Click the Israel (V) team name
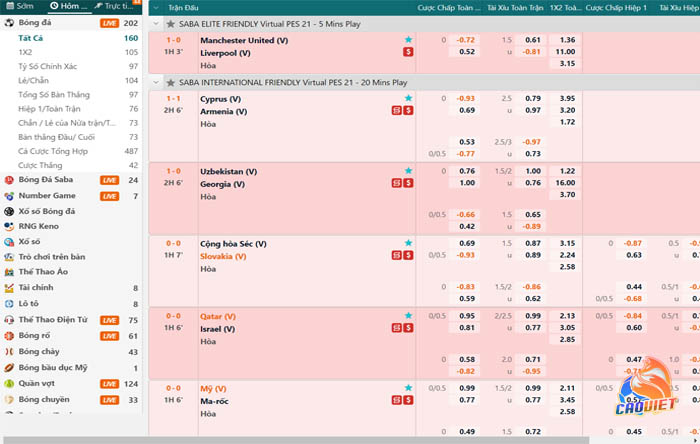This screenshot has width=700, height=444. point(217,329)
